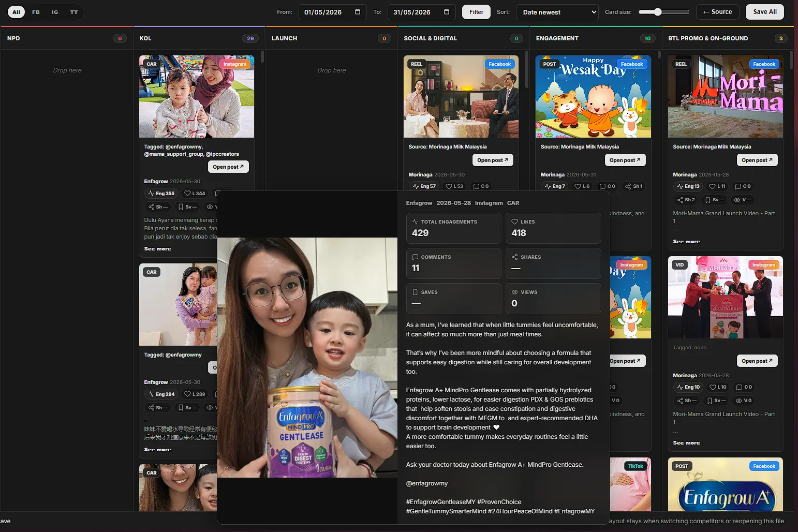Click the Sh 2 shares chip

click(x=686, y=200)
